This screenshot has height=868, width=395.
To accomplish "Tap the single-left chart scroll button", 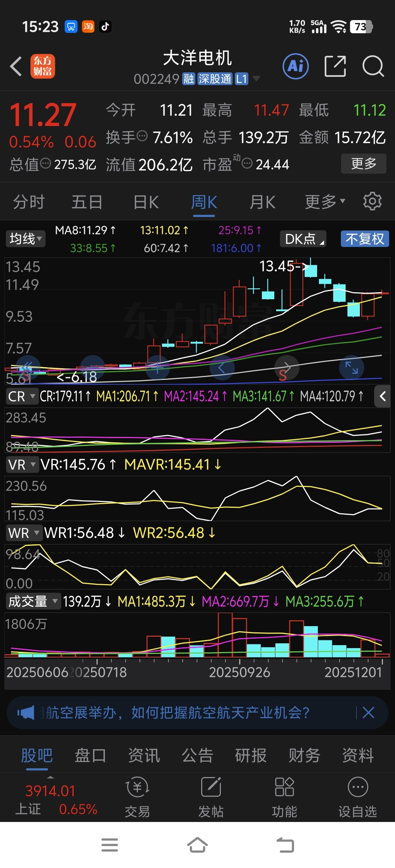I will (x=222, y=368).
